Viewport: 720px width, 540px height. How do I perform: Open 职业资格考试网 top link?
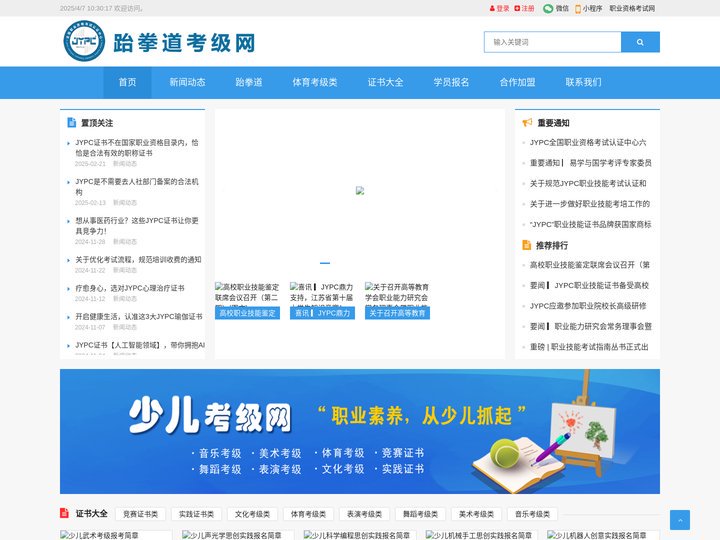632,8
